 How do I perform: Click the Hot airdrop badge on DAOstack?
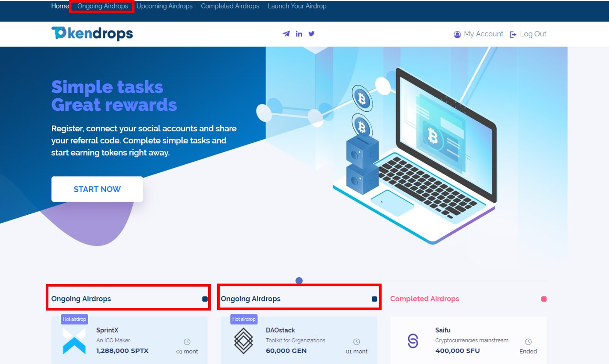244,319
